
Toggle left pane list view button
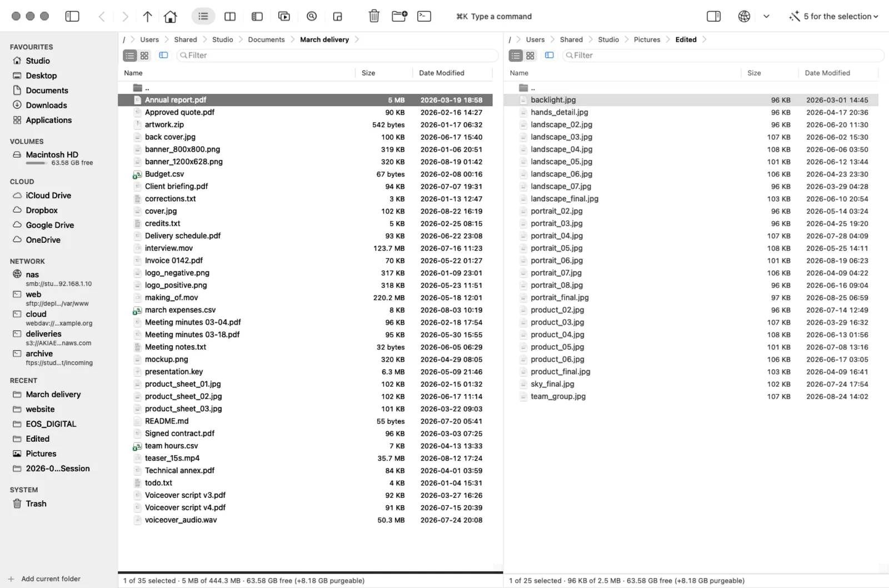point(130,56)
